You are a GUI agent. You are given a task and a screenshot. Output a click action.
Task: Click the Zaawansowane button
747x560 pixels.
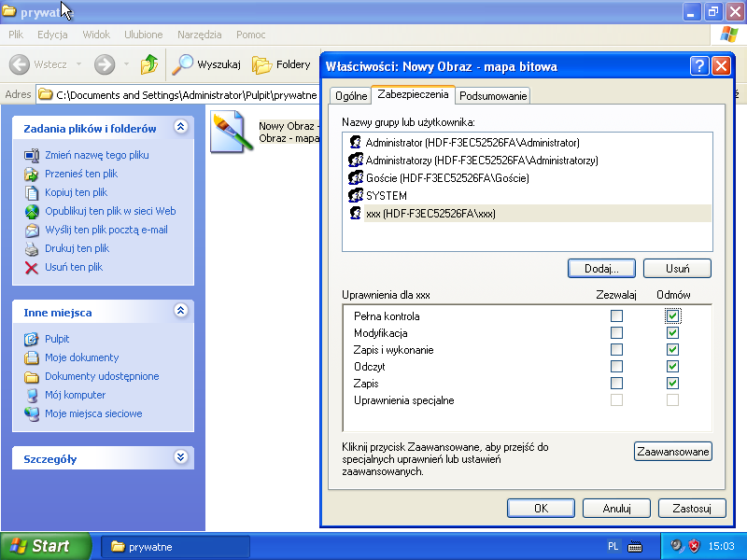coord(672,452)
